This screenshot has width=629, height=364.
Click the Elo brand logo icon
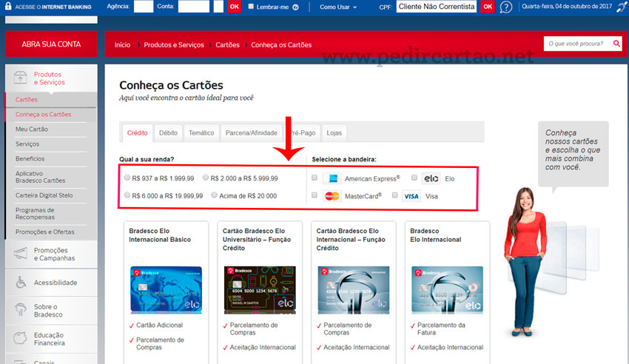[x=431, y=178]
